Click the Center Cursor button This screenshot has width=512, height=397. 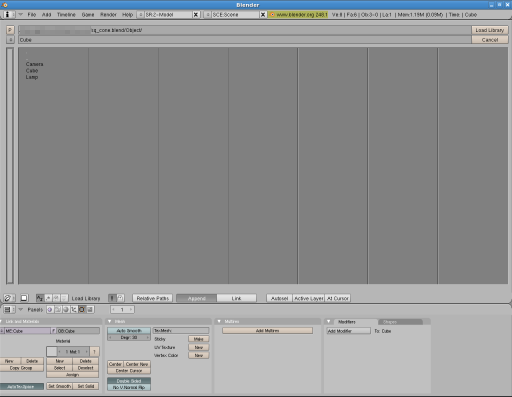(129, 371)
